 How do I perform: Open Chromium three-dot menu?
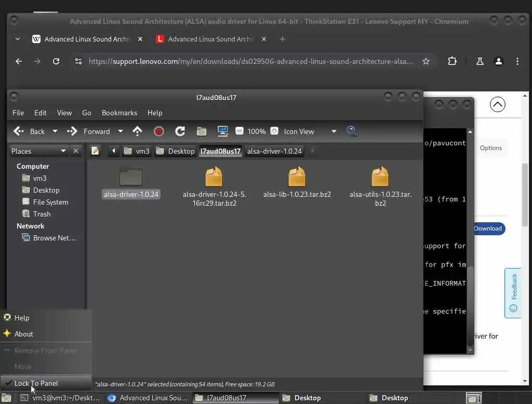coord(517,61)
